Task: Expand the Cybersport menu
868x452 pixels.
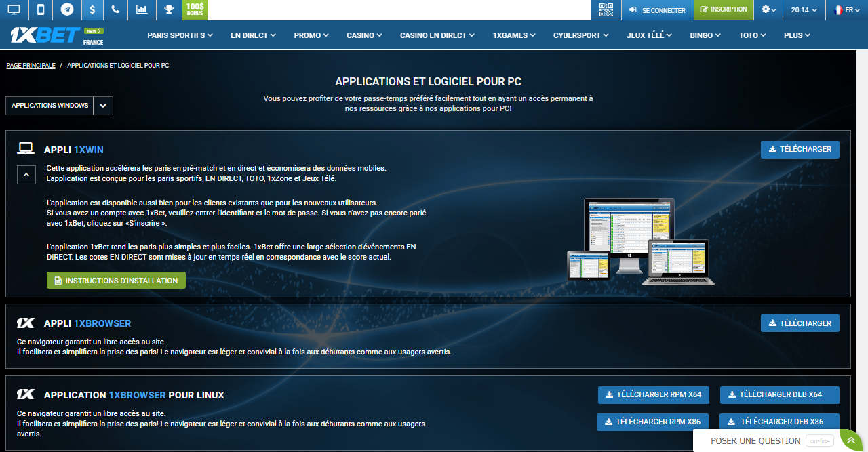Action: coord(580,35)
